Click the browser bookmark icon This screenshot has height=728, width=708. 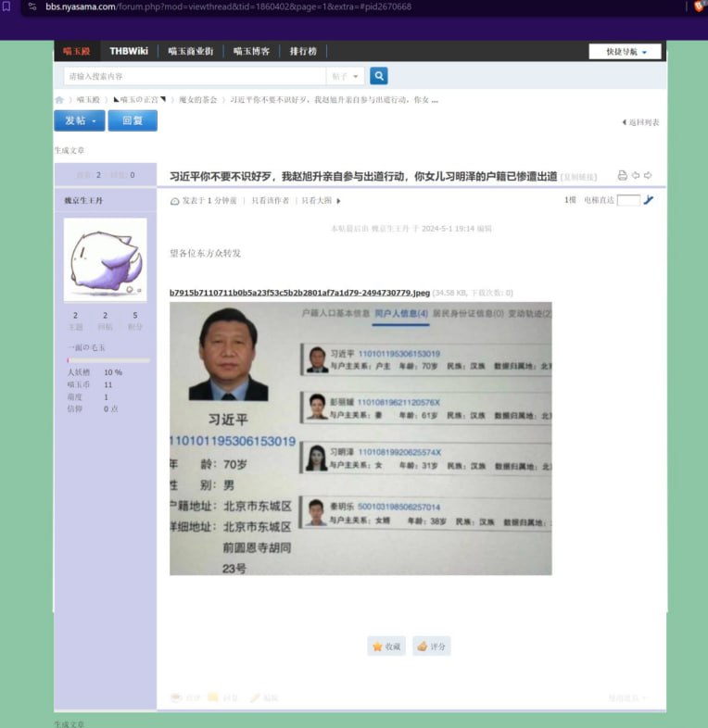(x=6, y=6)
